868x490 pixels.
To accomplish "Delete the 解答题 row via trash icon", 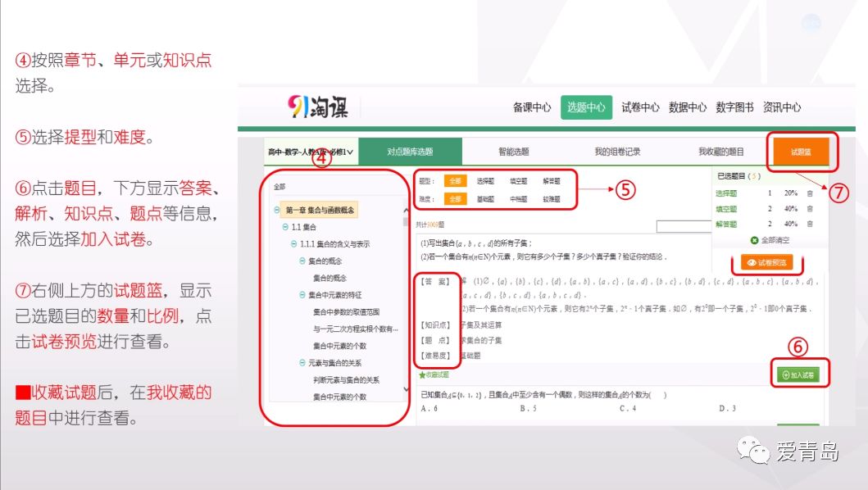I will point(810,225).
